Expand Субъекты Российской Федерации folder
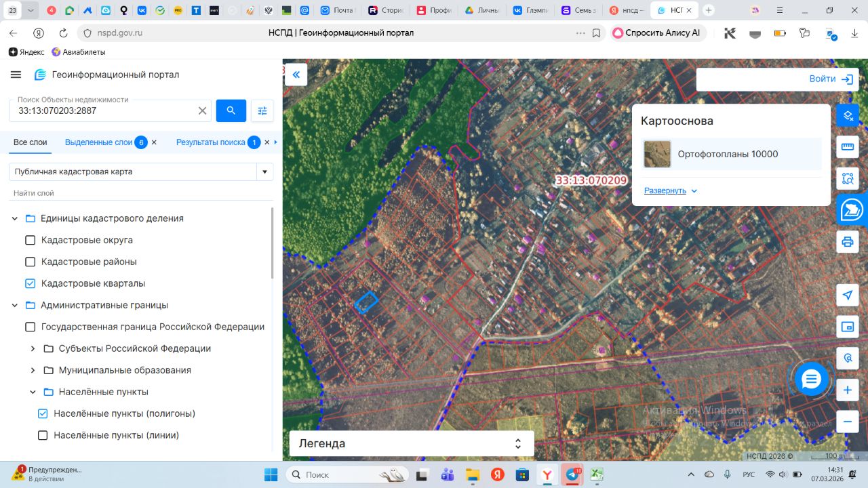The height and width of the screenshot is (488, 868). [x=33, y=348]
